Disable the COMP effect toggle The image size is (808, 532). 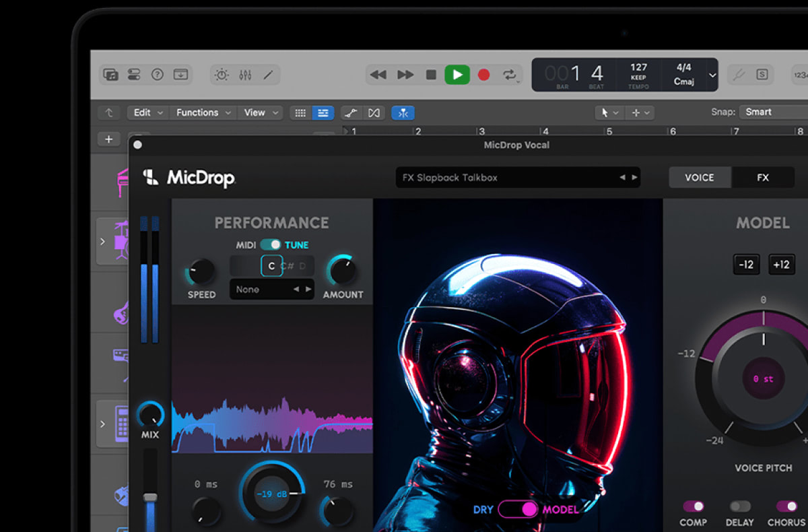click(x=693, y=506)
